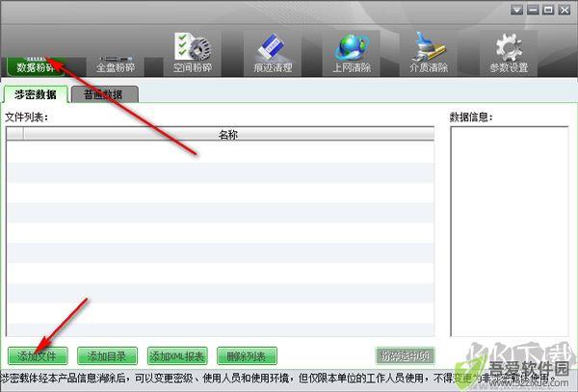578x392 pixels.
Task: Click the 名称 column header
Action: tap(228, 134)
